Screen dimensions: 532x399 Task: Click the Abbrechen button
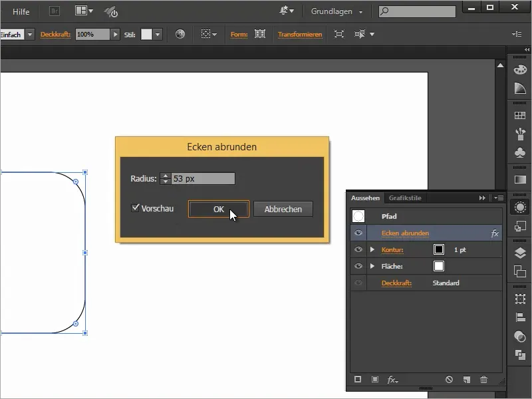coord(283,209)
